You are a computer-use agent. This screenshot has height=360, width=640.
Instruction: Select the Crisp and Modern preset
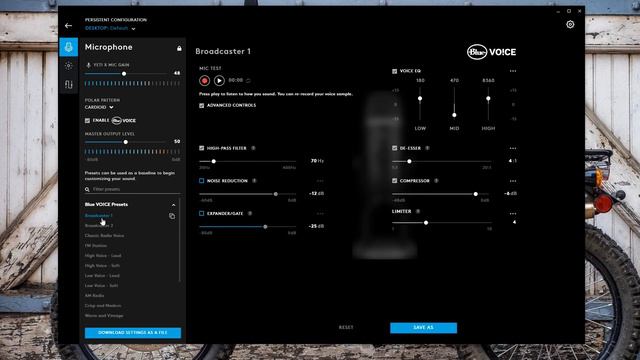(x=103, y=306)
